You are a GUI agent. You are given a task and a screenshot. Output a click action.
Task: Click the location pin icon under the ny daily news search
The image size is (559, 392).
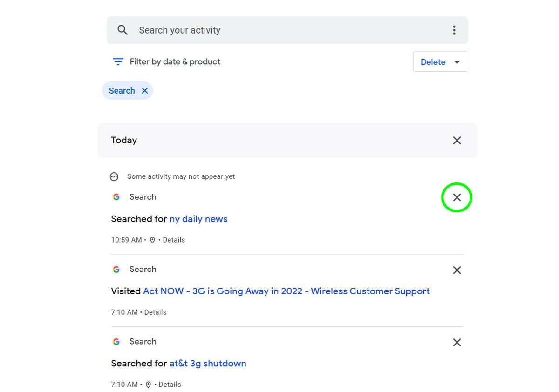pos(152,240)
